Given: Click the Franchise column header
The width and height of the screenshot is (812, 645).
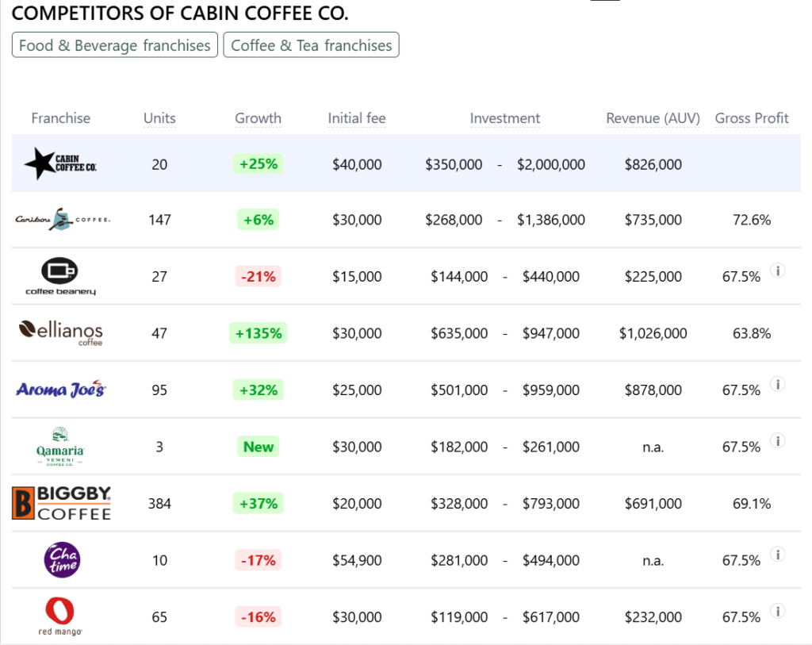Looking at the screenshot, I should [x=60, y=118].
